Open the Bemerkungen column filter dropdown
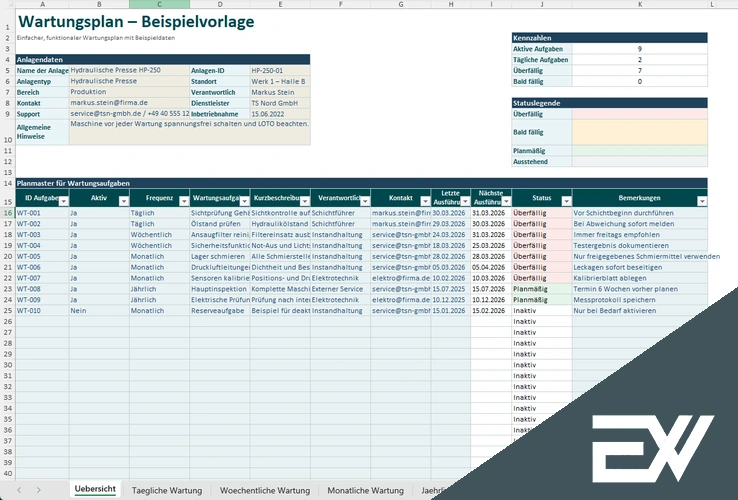The image size is (738, 500). 702,202
